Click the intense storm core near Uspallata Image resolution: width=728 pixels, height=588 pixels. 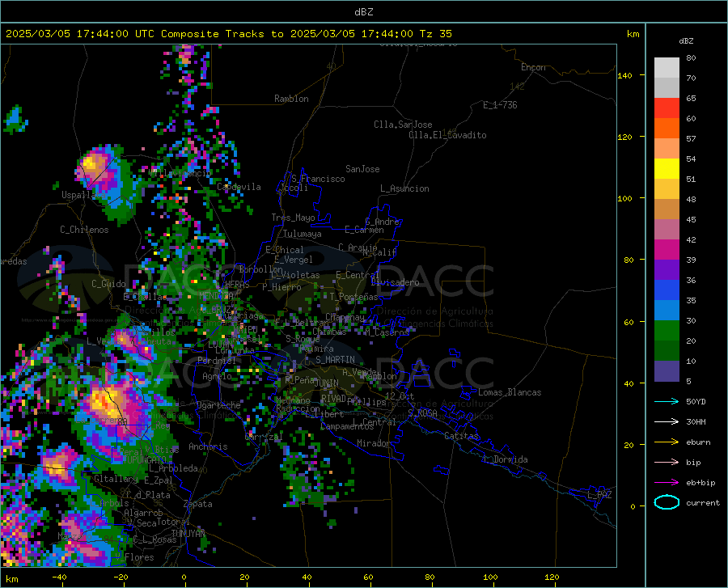click(92, 163)
